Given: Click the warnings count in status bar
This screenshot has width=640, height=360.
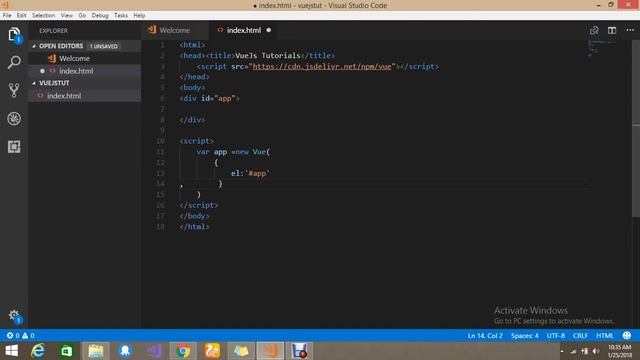Looking at the screenshot, I should (x=28, y=336).
